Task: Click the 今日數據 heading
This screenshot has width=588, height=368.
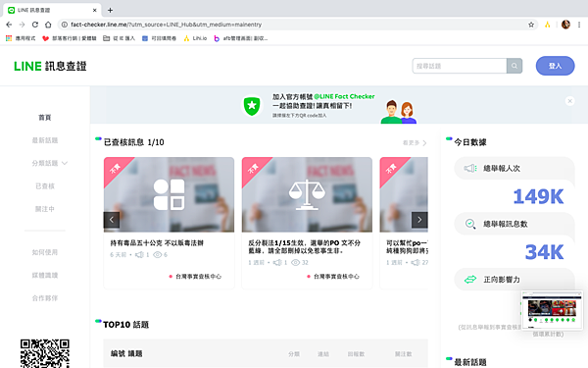Action: (x=470, y=142)
